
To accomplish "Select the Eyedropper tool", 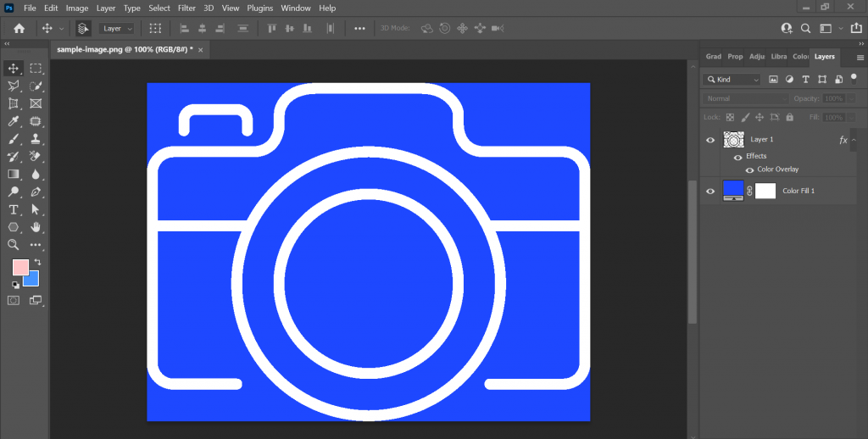I will 14,121.
